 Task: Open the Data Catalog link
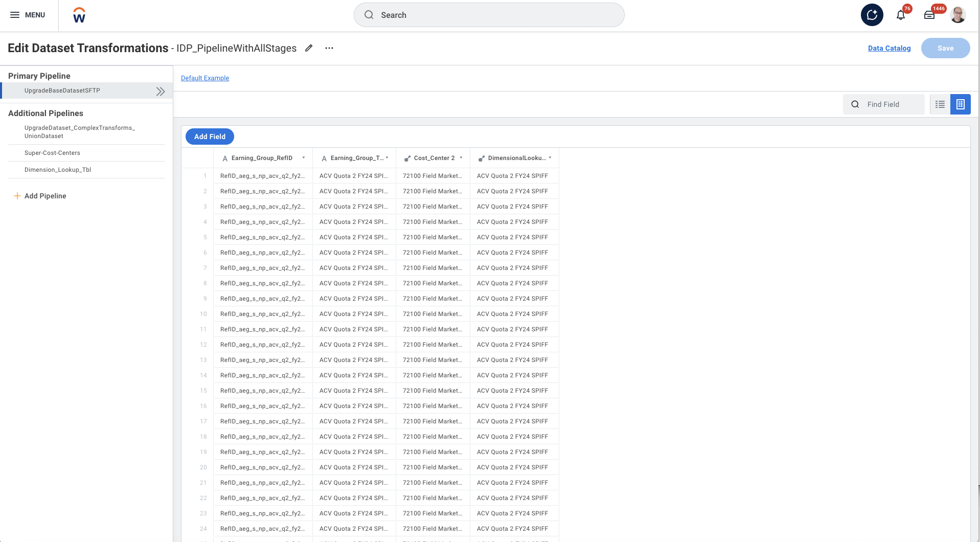(x=889, y=48)
